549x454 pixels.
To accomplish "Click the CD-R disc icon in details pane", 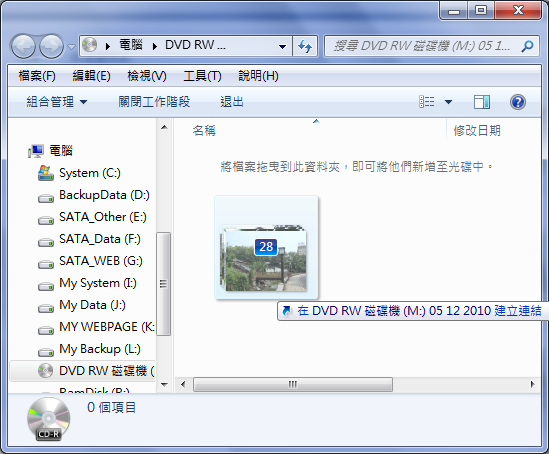I will pyautogui.click(x=49, y=419).
